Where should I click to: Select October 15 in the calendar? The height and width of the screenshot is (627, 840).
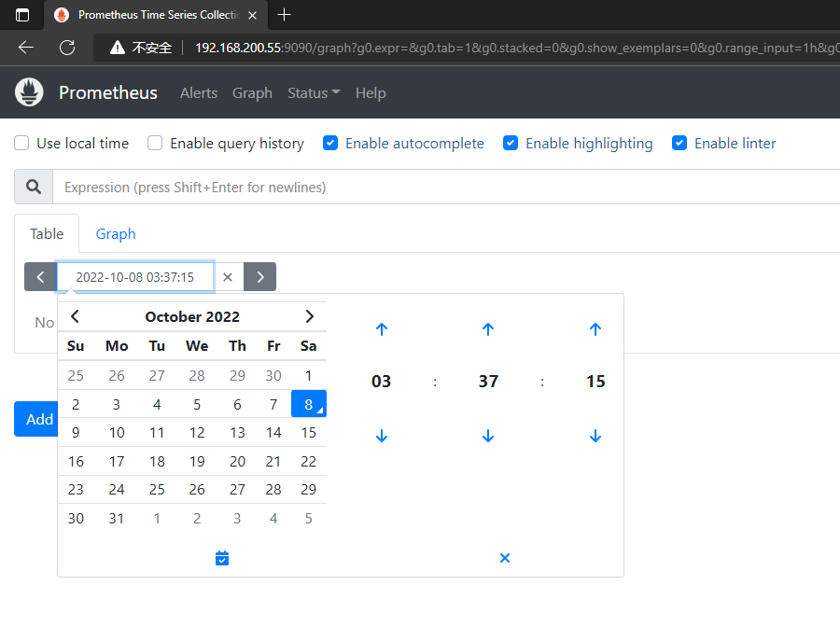[309, 432]
